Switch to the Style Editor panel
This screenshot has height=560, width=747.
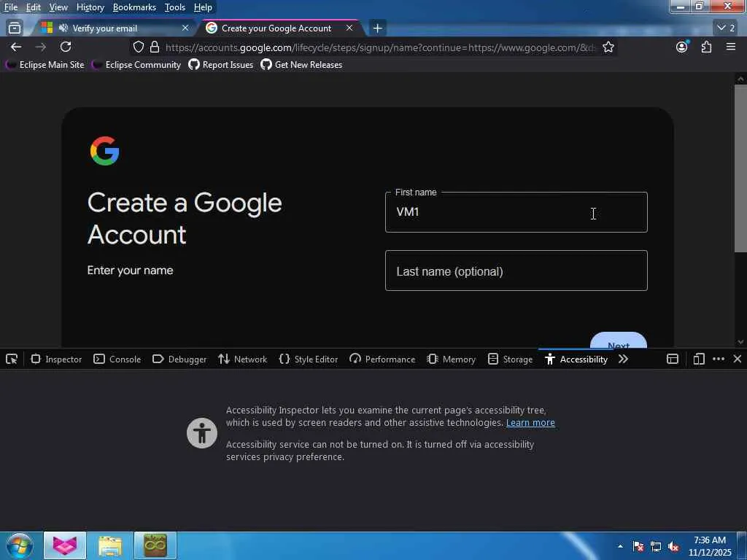coord(309,359)
